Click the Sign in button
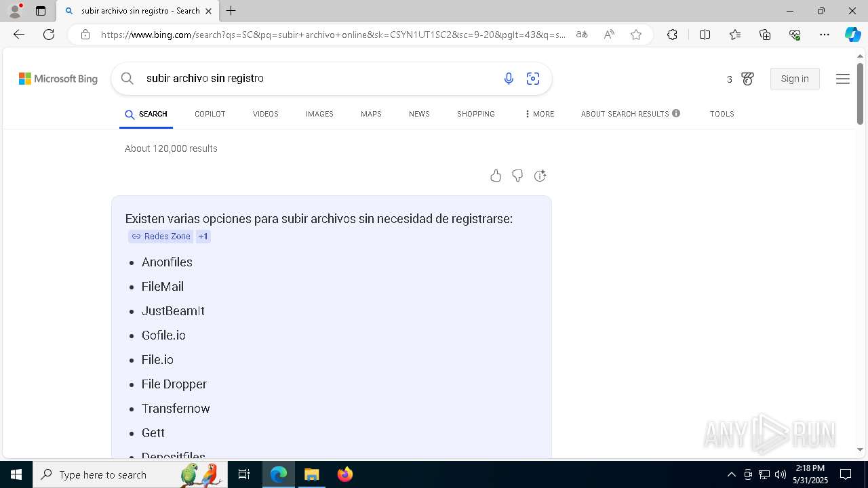868x488 pixels. coord(795,79)
